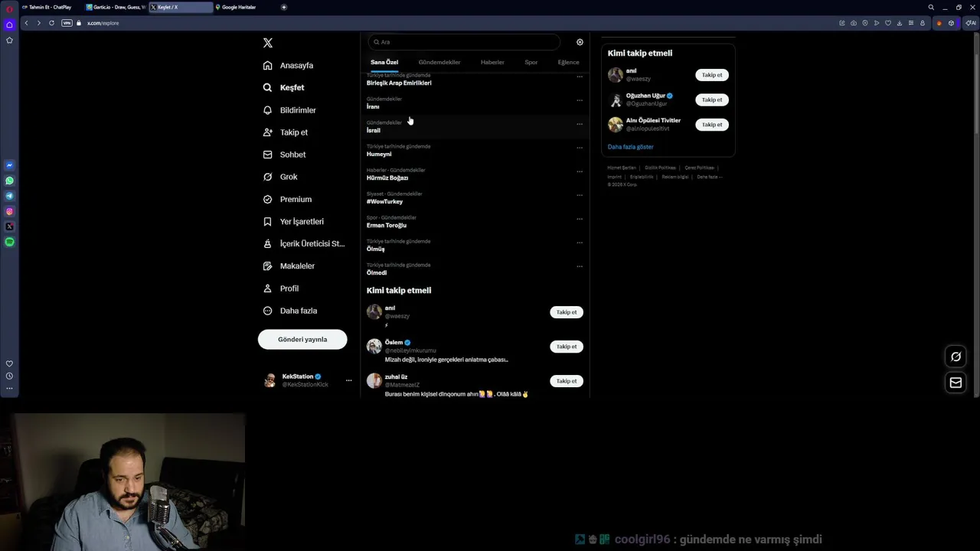Follow anıl in main suggestion list
The width and height of the screenshot is (980, 551).
click(x=567, y=312)
